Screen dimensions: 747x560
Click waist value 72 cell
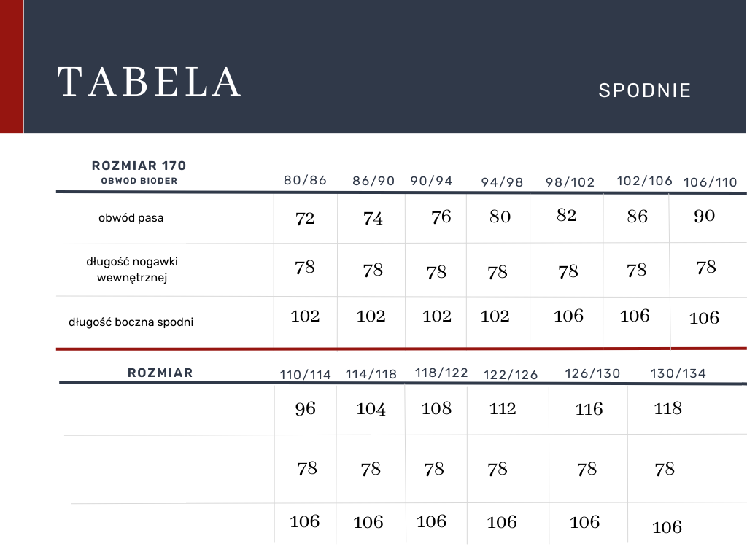click(305, 218)
